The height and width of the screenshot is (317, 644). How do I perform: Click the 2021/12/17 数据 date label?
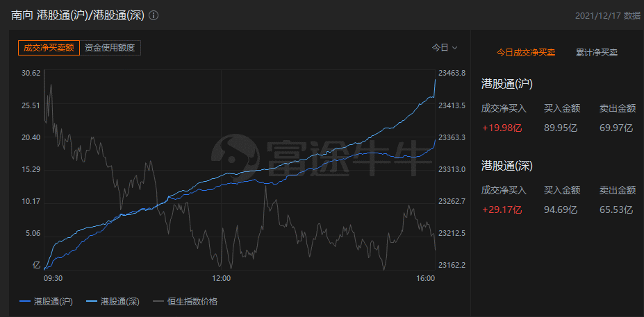(607, 15)
